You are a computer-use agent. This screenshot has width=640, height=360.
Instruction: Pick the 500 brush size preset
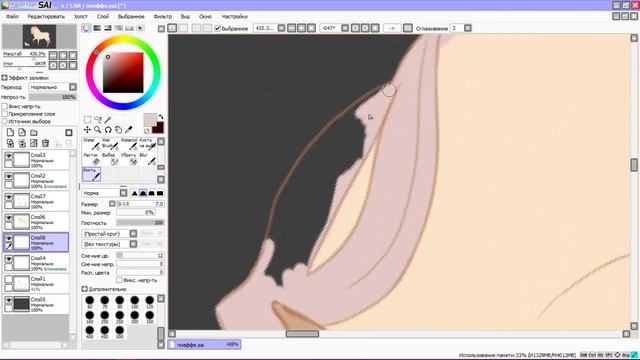pos(120,331)
